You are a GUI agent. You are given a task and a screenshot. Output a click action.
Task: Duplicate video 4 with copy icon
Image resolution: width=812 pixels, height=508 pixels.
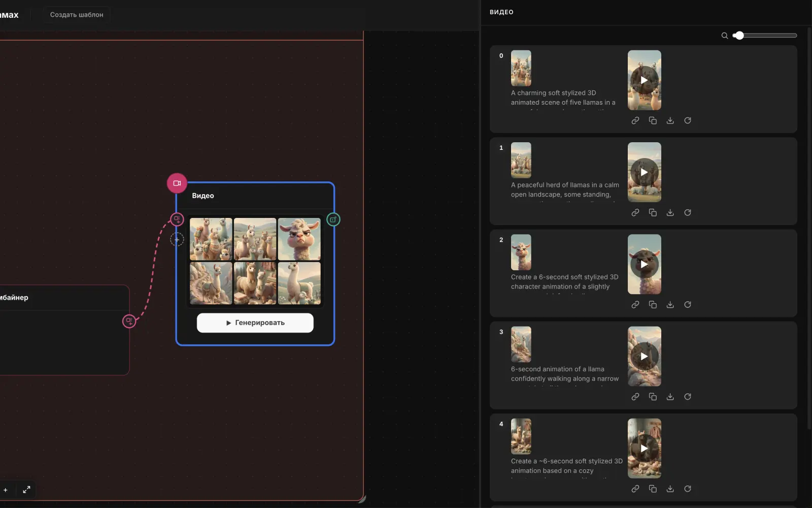coord(653,489)
